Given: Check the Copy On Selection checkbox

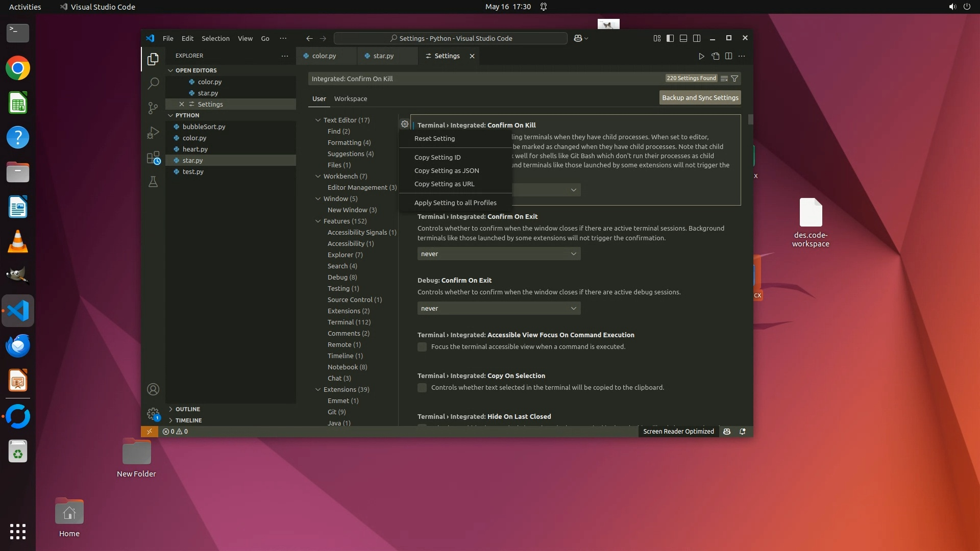Looking at the screenshot, I should (x=422, y=388).
